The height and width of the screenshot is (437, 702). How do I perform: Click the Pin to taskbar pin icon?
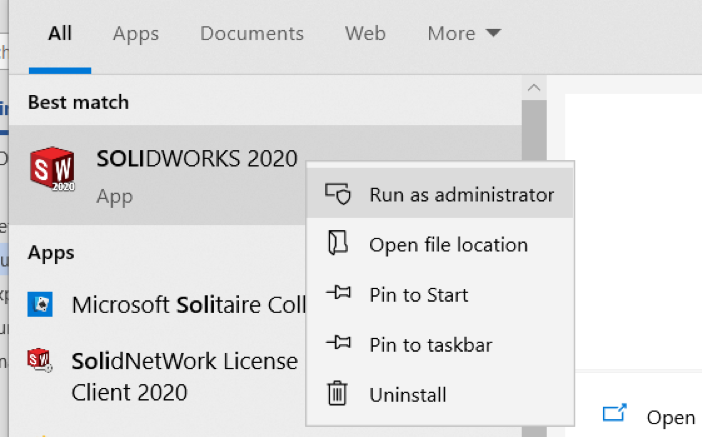point(338,345)
